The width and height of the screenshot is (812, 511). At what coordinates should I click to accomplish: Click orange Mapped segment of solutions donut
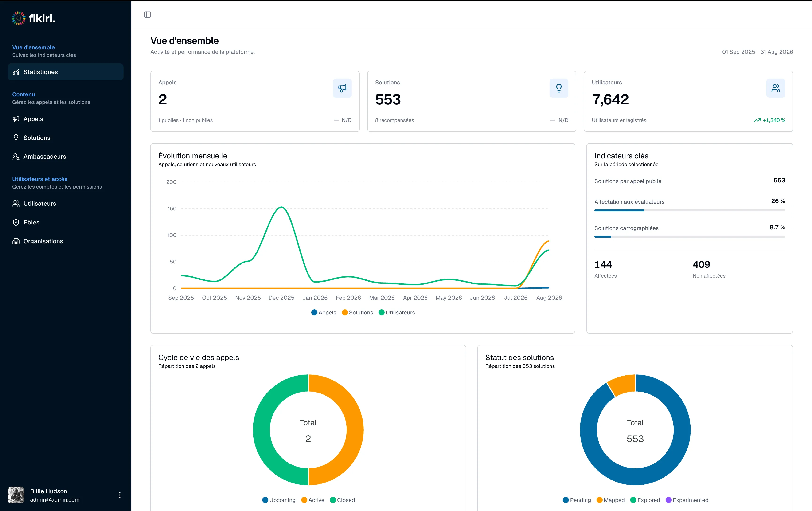(623, 385)
